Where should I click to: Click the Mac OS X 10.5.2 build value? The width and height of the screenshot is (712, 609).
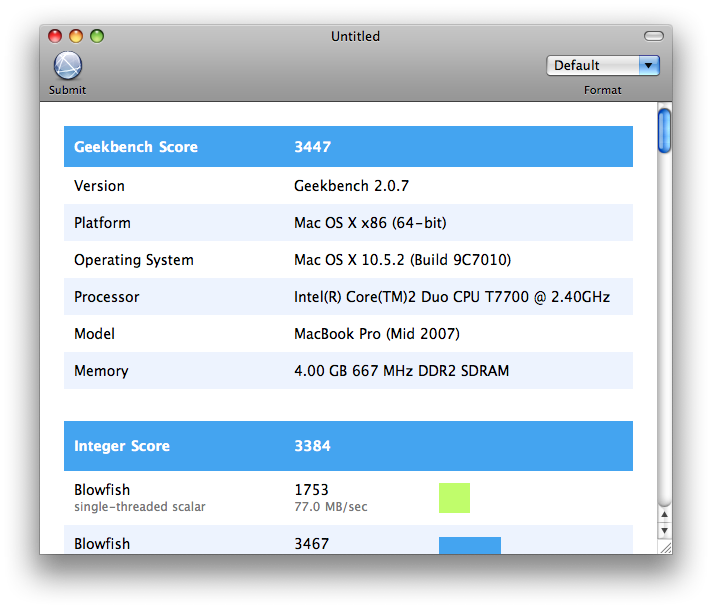(402, 260)
